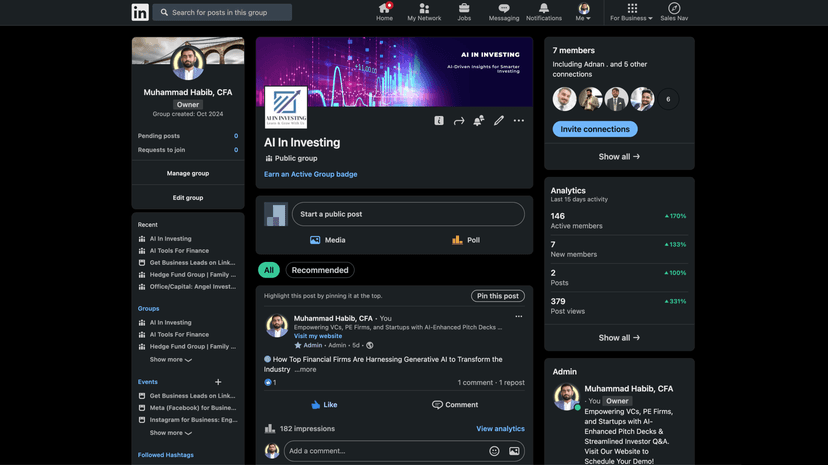Viewport: 828px width, 465px height.
Task: Open Hedge Fund Group in Groups list
Action: 193,347
